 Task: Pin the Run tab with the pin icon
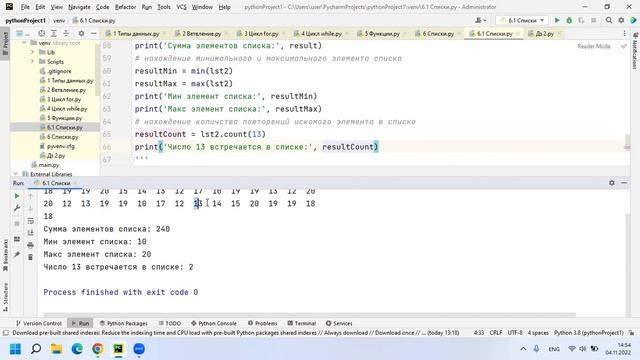coord(17,255)
